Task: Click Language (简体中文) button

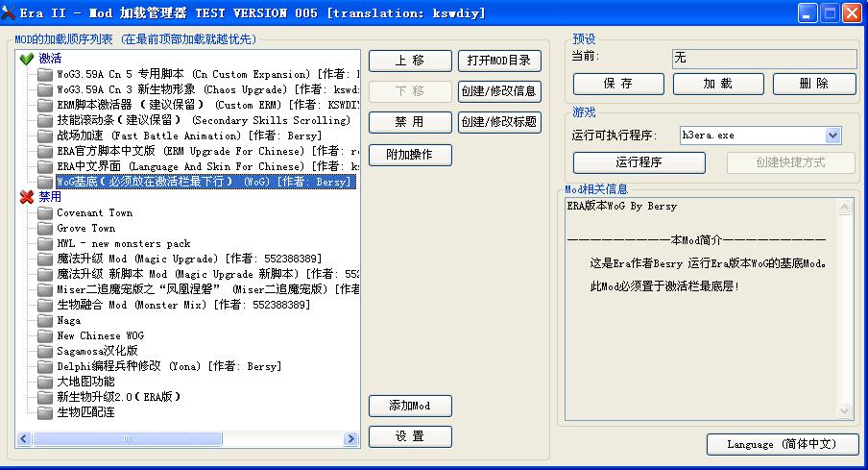Action: [783, 444]
